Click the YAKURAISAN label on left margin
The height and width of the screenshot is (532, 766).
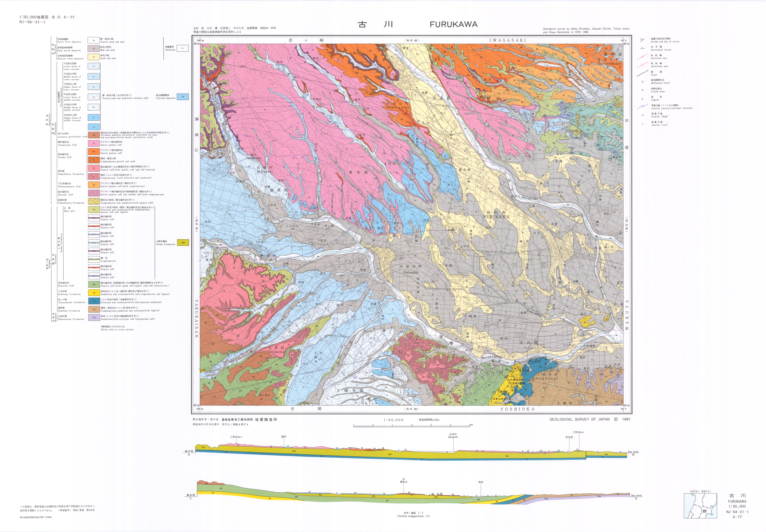[x=196, y=318]
